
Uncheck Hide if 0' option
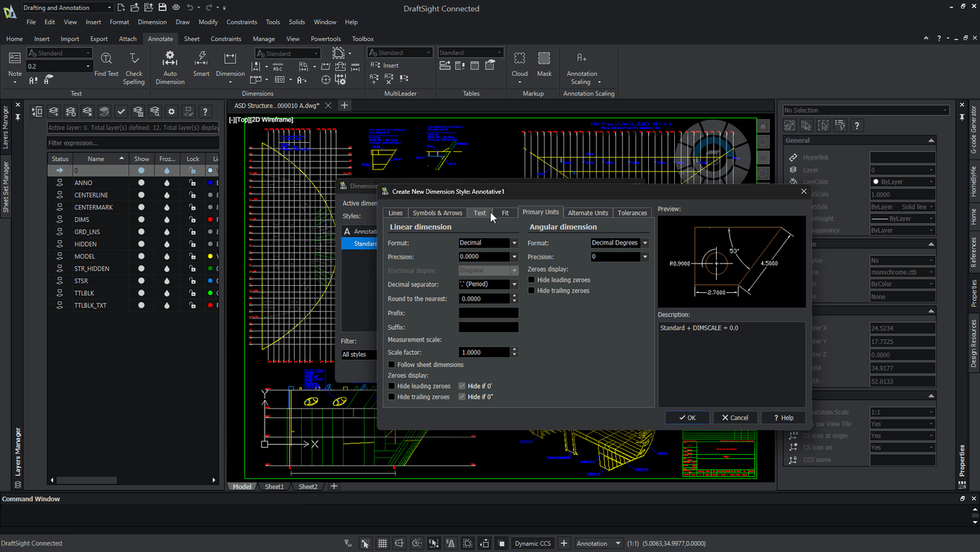coord(462,386)
